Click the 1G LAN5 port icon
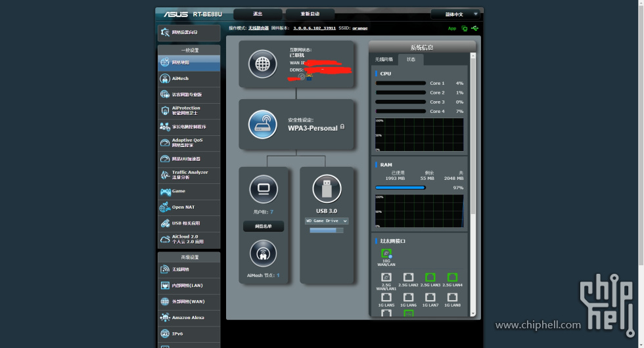The image size is (644, 348). tap(386, 297)
